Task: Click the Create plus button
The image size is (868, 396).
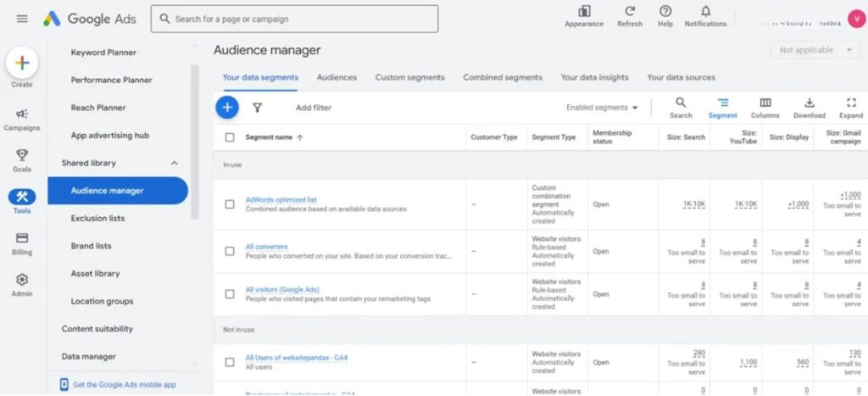Action: pyautogui.click(x=22, y=64)
